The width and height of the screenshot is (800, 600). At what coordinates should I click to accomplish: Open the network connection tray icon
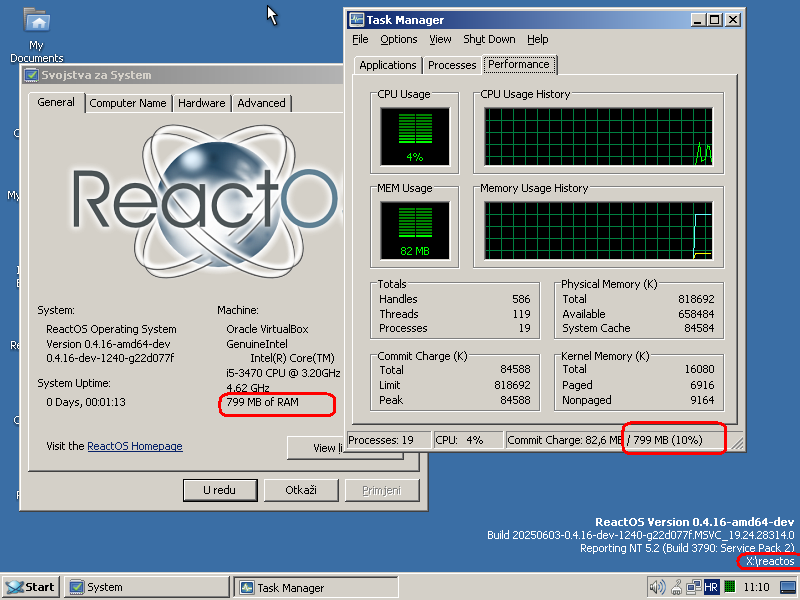pos(693,587)
